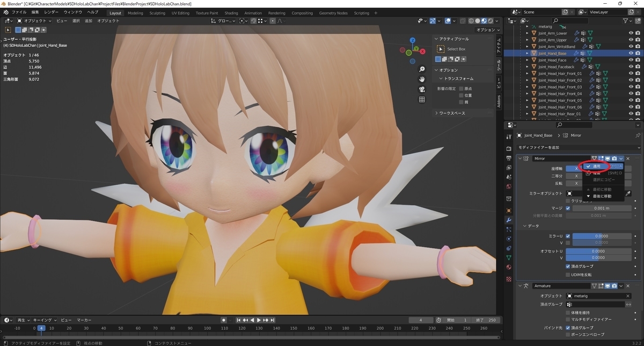The height and width of the screenshot is (346, 644).
Task: Switch to the Sculpting workspace tab
Action: 157,13
